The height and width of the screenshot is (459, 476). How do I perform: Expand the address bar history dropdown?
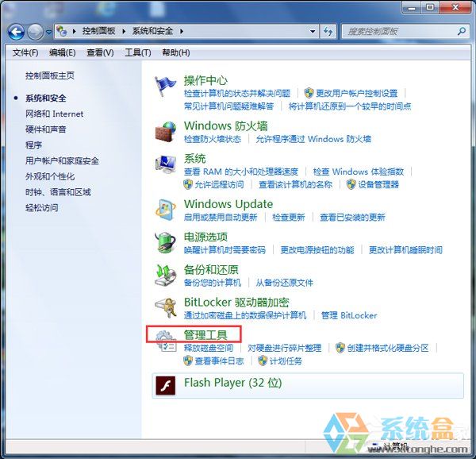point(313,31)
